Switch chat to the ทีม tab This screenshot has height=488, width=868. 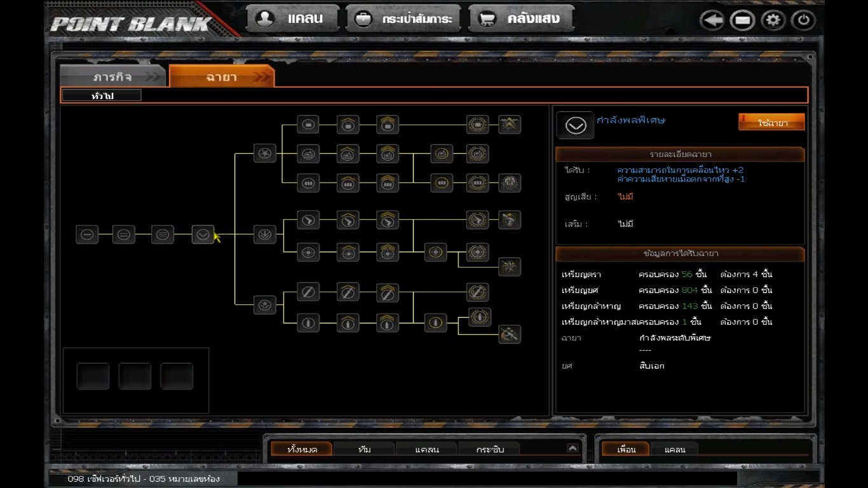click(364, 449)
